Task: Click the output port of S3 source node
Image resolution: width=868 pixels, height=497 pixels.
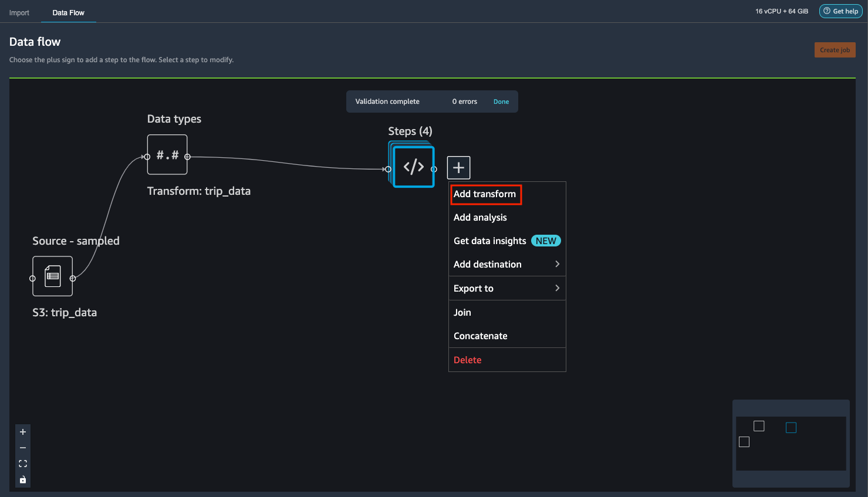Action: [73, 278]
